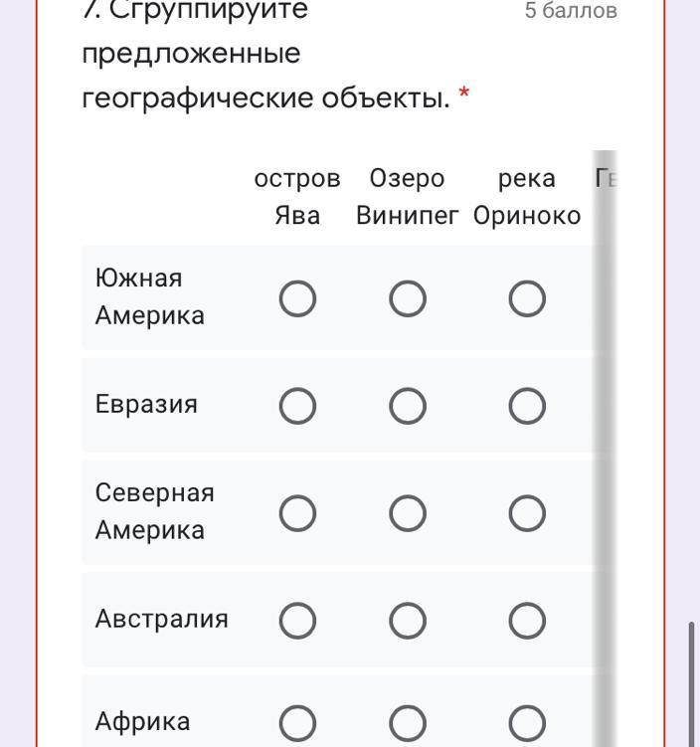The image size is (700, 747).
Task: Select Озеро Винипег for Северная Америка
Action: point(408,512)
